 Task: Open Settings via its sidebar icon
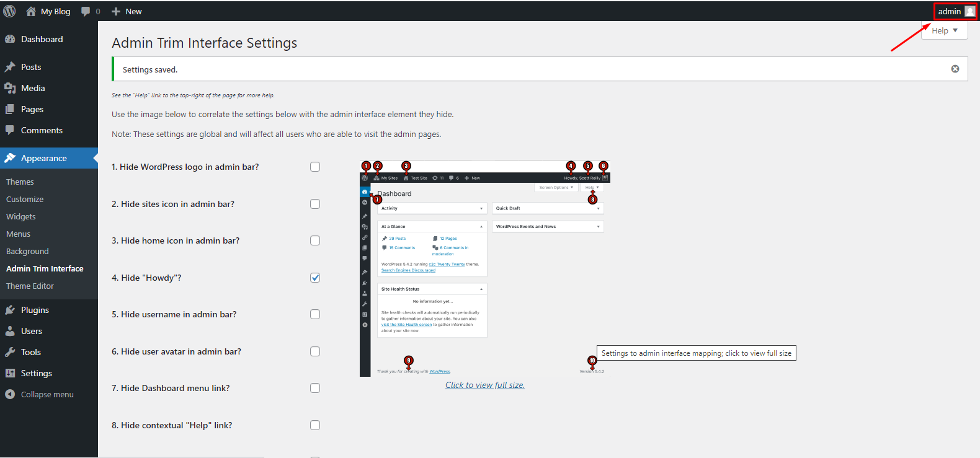10,373
